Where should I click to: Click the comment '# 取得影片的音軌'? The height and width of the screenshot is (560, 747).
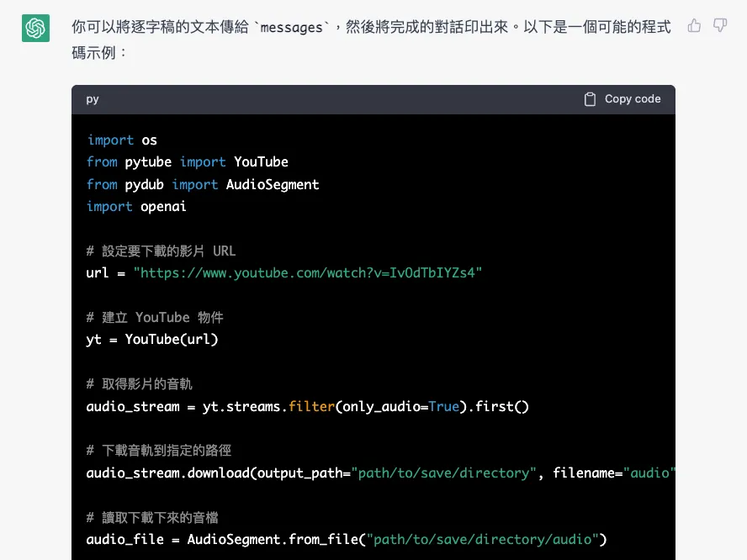tap(139, 383)
